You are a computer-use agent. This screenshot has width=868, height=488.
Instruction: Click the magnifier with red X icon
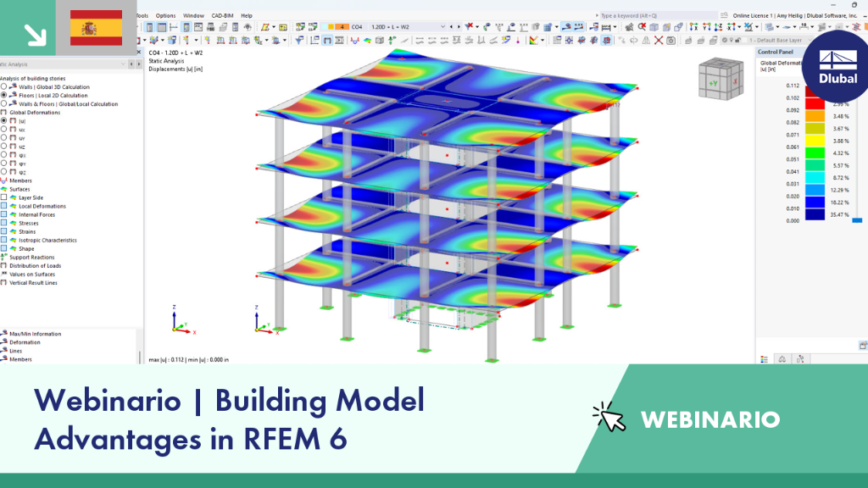tap(642, 26)
